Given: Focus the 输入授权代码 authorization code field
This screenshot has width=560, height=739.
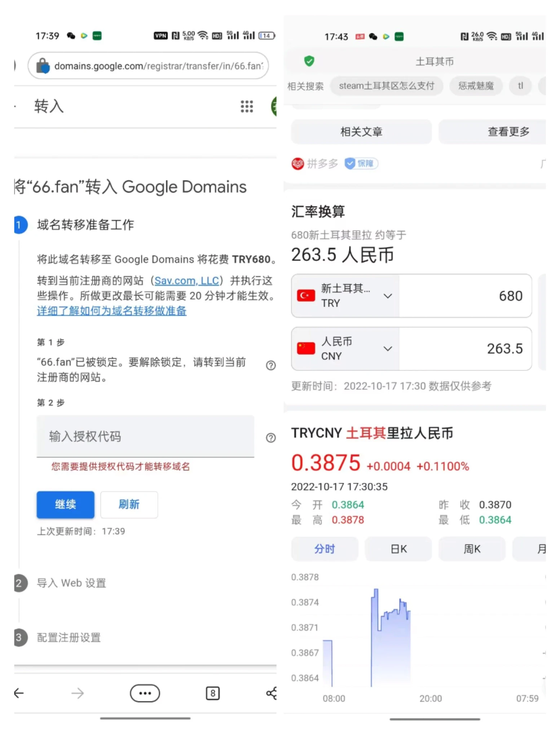Looking at the screenshot, I should pos(145,436).
